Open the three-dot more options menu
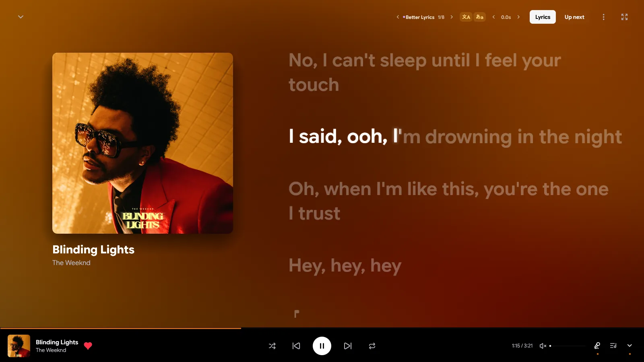Image resolution: width=644 pixels, height=362 pixels. tap(603, 17)
